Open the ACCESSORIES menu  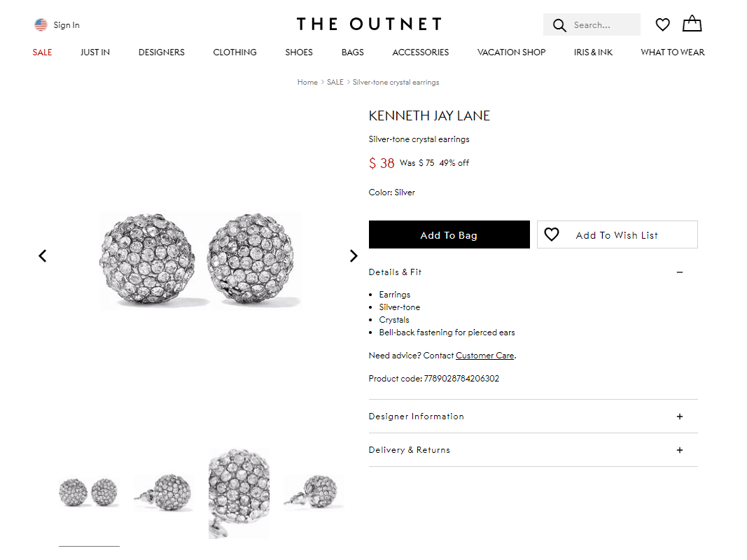click(x=421, y=52)
